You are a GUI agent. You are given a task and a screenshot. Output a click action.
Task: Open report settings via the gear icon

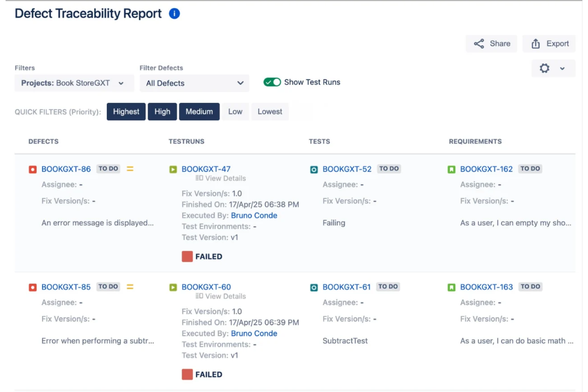(544, 68)
